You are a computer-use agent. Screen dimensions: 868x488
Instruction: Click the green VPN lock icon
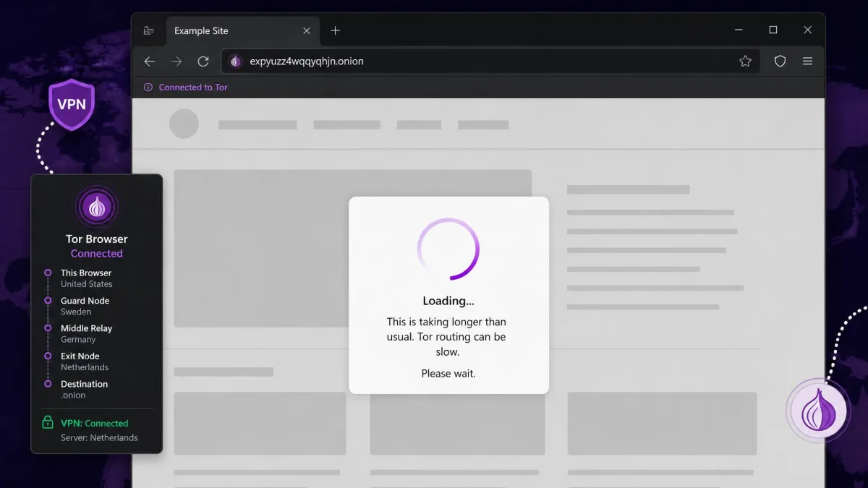click(x=48, y=422)
